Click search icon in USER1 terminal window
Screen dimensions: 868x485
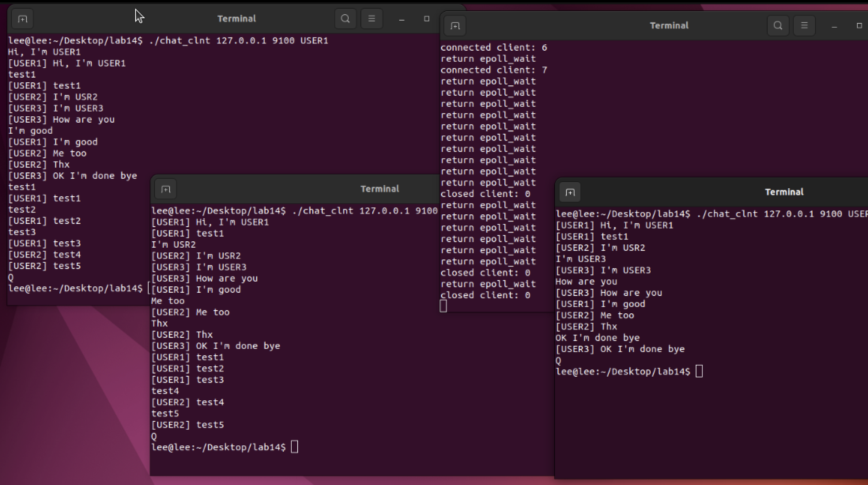point(345,19)
